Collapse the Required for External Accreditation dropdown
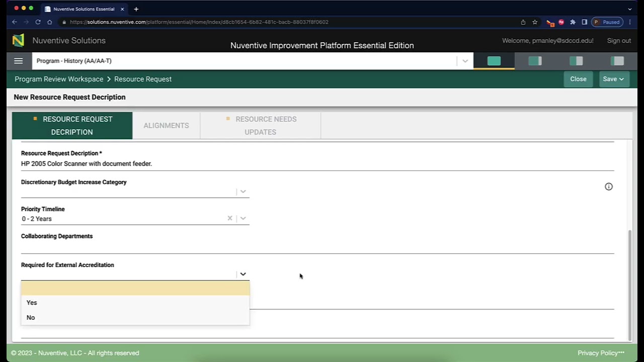644x362 pixels. click(x=243, y=274)
